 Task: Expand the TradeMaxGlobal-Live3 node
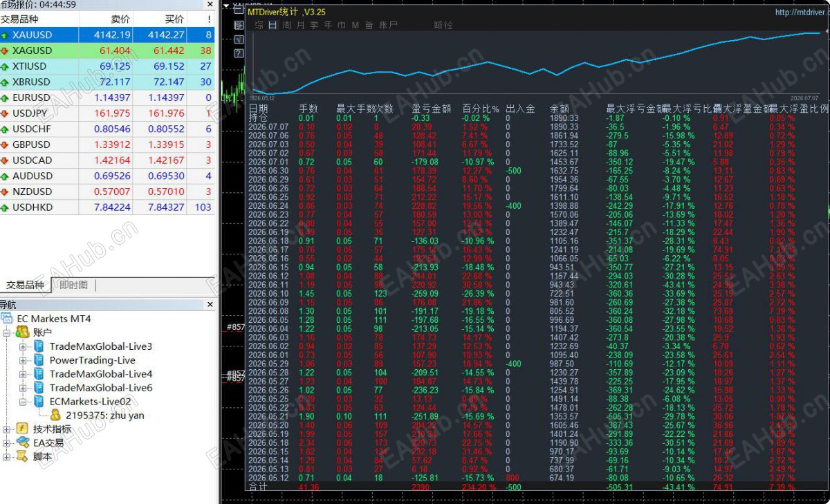point(23,346)
